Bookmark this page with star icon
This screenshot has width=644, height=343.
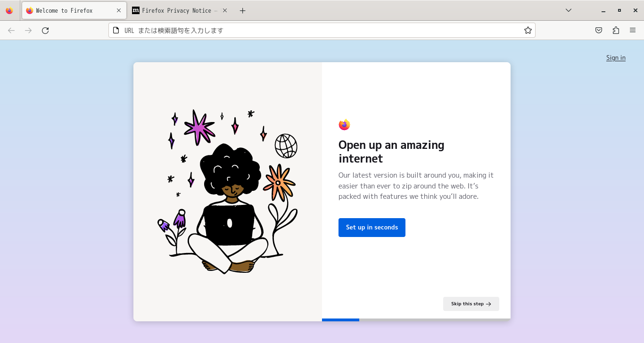(x=528, y=30)
